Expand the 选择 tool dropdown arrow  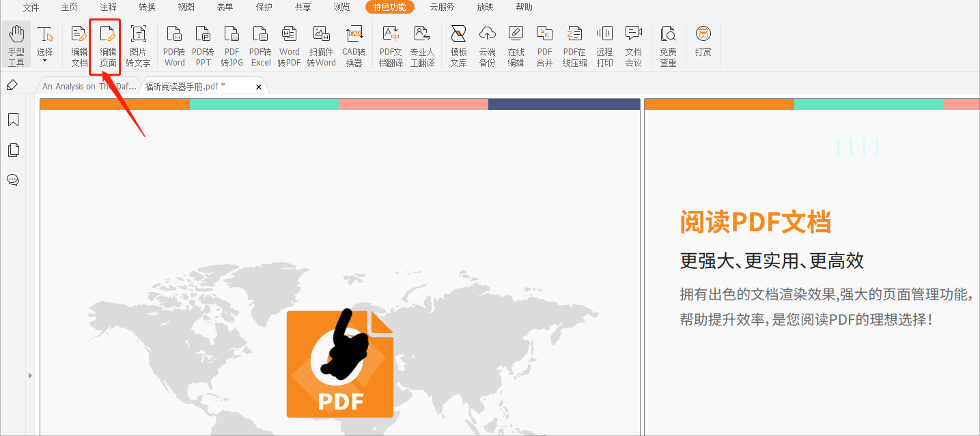coord(44,61)
